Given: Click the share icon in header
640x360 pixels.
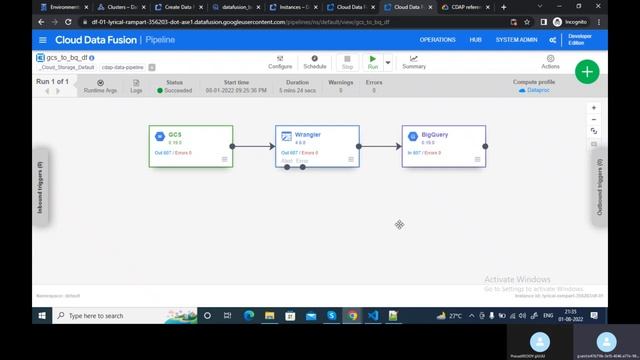Looking at the screenshot, I should click(553, 40).
